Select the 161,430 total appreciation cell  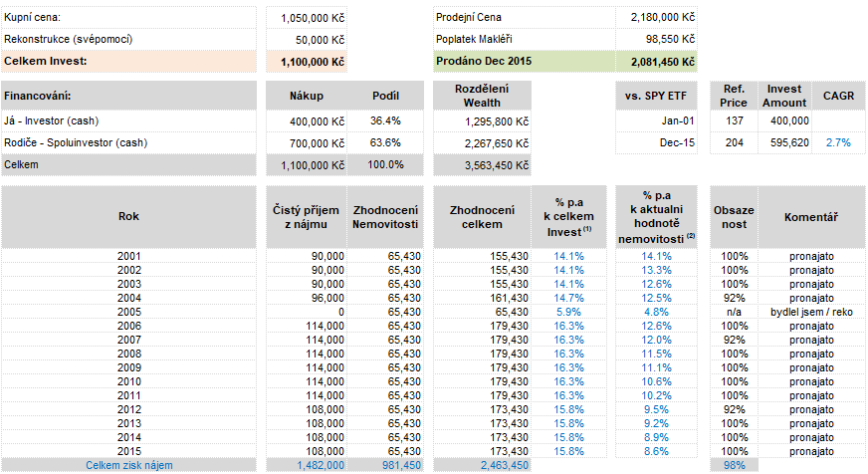pos(482,299)
